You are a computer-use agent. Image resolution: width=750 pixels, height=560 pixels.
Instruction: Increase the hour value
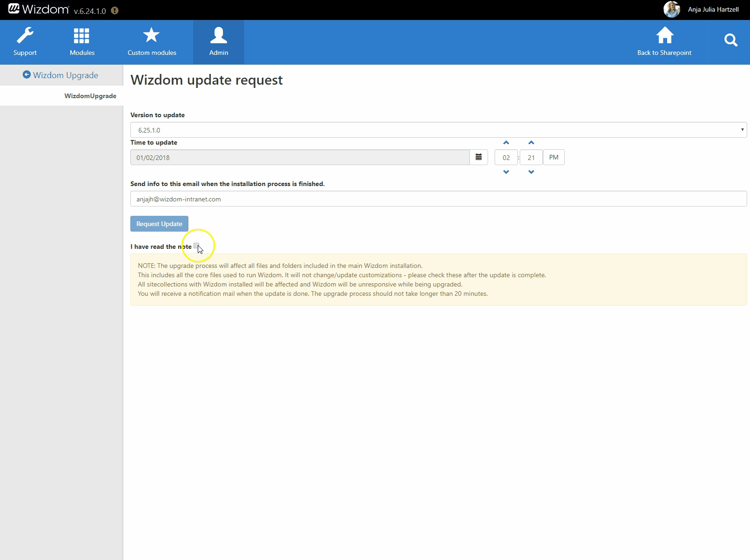[x=506, y=143]
